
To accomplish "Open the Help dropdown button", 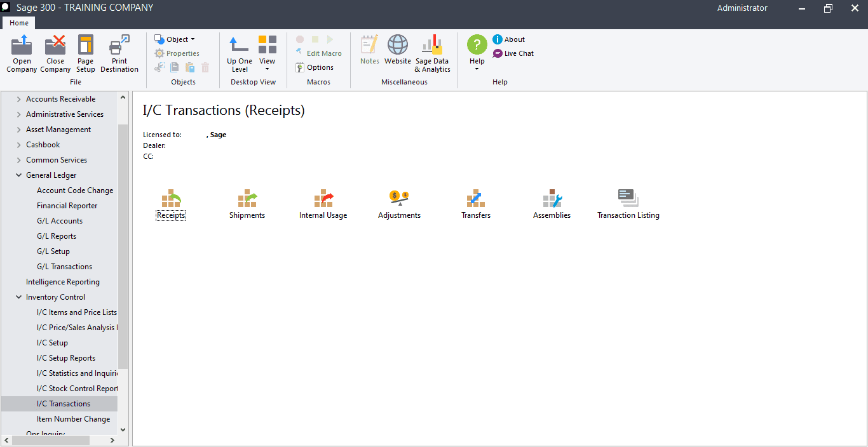I will point(477,53).
